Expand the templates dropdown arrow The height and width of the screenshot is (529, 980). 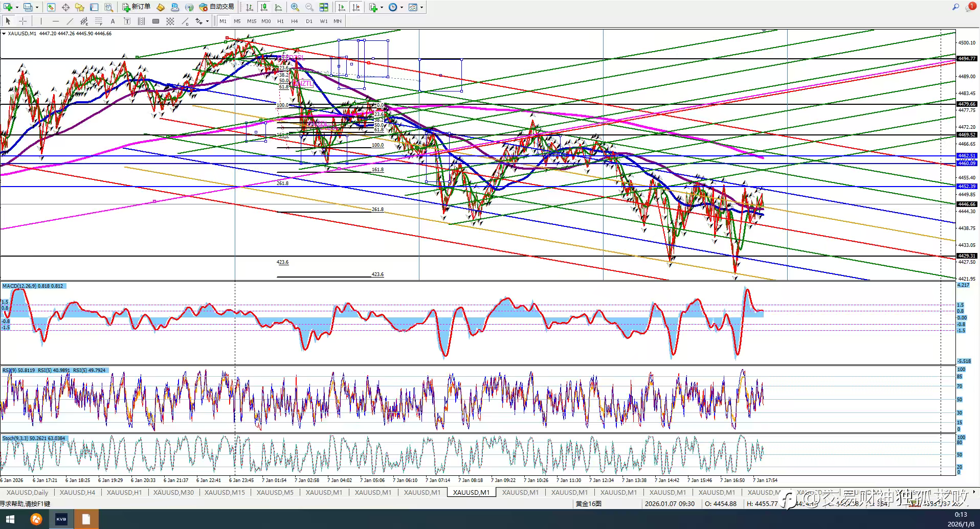pyautogui.click(x=421, y=7)
